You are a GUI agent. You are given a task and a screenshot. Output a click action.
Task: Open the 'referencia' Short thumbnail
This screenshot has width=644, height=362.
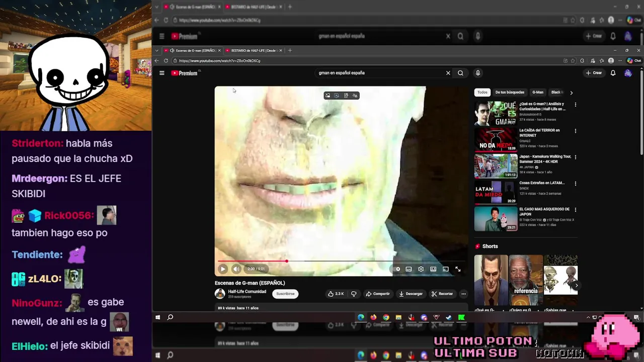pyautogui.click(x=526, y=280)
